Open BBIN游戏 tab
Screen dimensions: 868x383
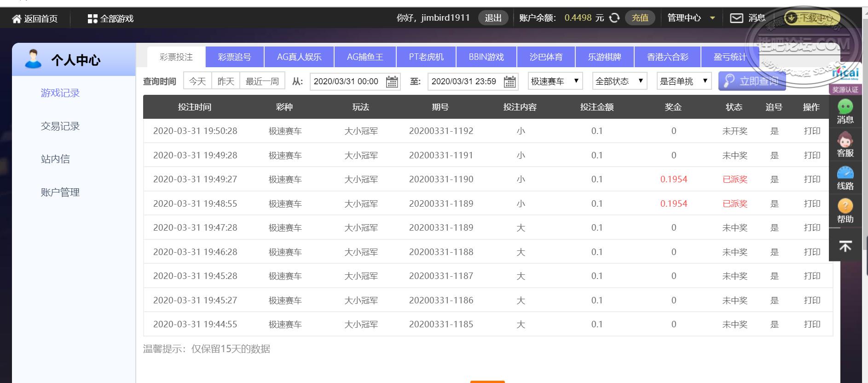tap(486, 57)
